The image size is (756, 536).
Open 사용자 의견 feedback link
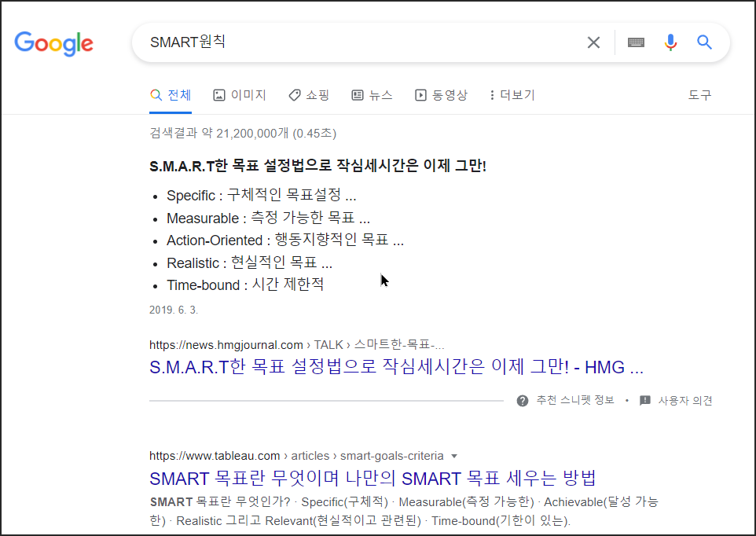(685, 401)
